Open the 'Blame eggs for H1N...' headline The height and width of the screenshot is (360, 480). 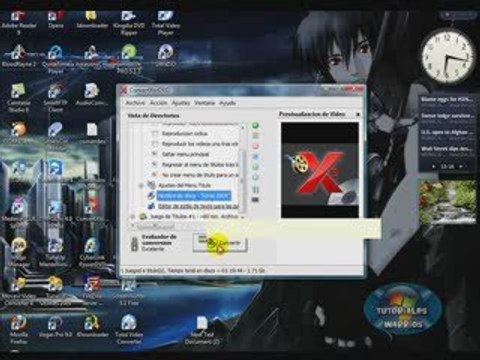pyautogui.click(x=447, y=99)
